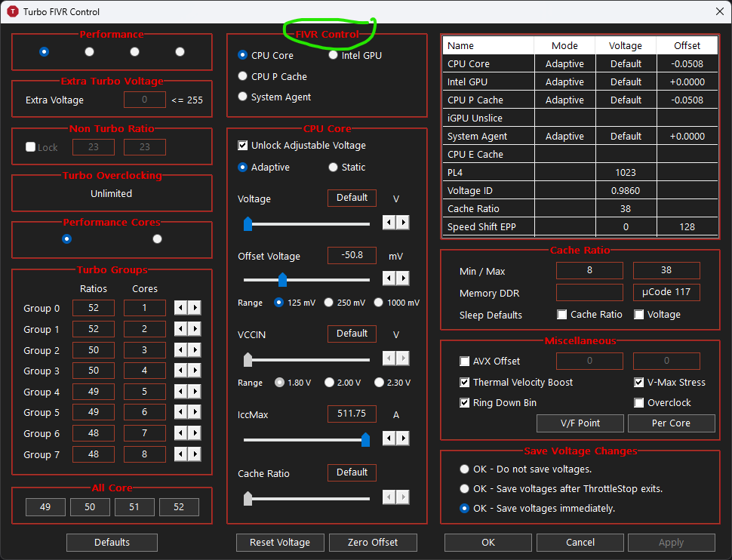Decrease Offset Voltage with left arrow

pyautogui.click(x=389, y=278)
